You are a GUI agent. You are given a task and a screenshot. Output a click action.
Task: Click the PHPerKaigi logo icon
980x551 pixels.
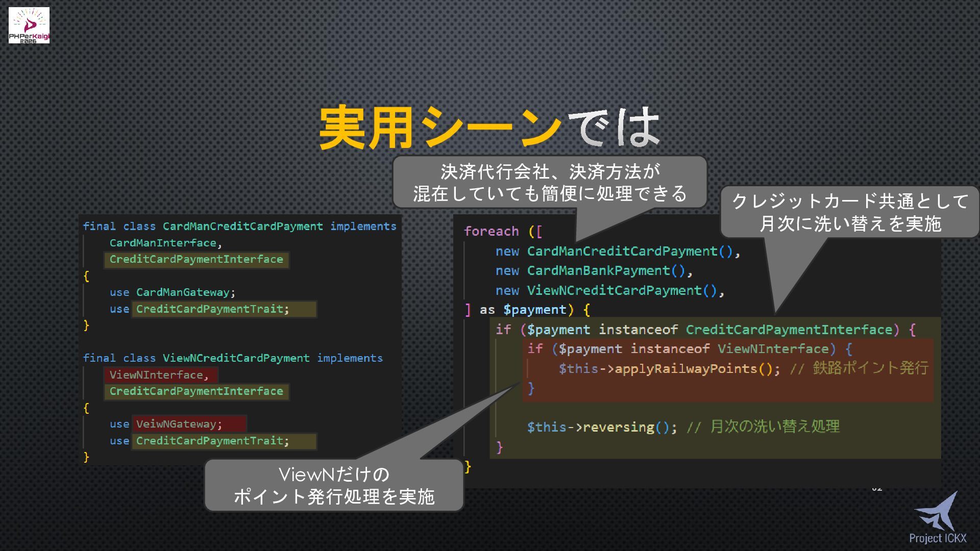pos(29,24)
